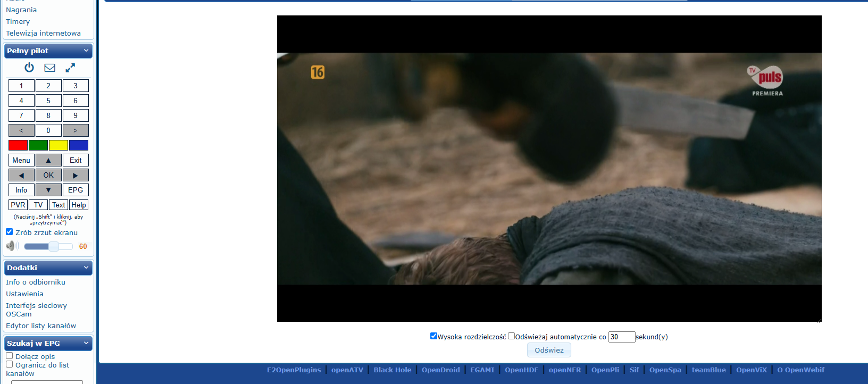868x384 pixels.
Task: Click number key 6 on remote
Action: tap(76, 101)
